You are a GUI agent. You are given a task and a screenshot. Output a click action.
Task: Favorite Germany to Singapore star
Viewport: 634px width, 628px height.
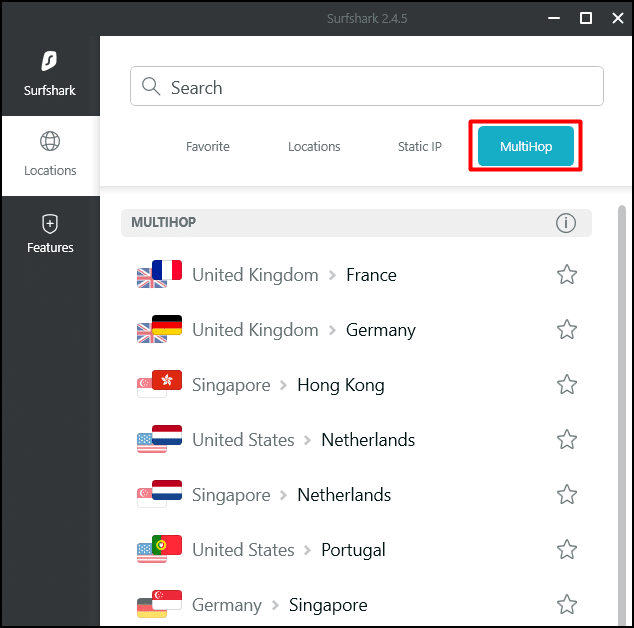567,605
